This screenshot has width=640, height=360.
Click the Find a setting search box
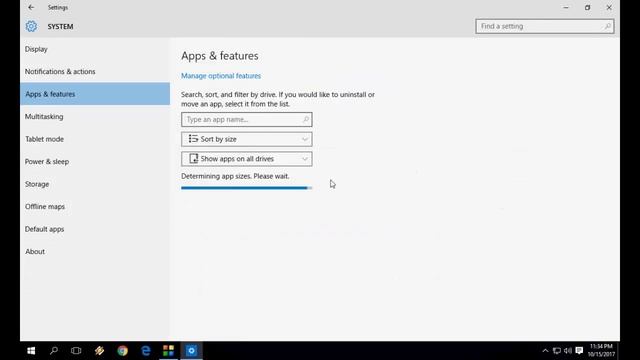pyautogui.click(x=544, y=26)
